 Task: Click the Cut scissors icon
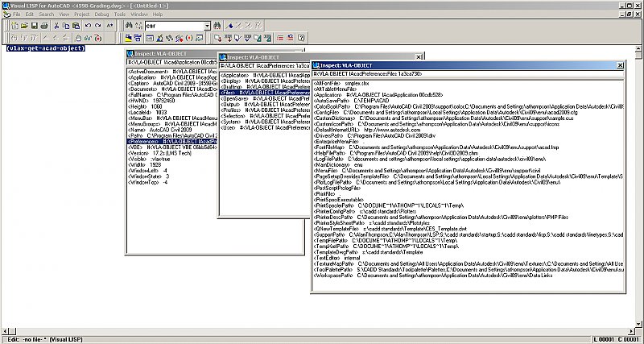pyautogui.click(x=56, y=26)
